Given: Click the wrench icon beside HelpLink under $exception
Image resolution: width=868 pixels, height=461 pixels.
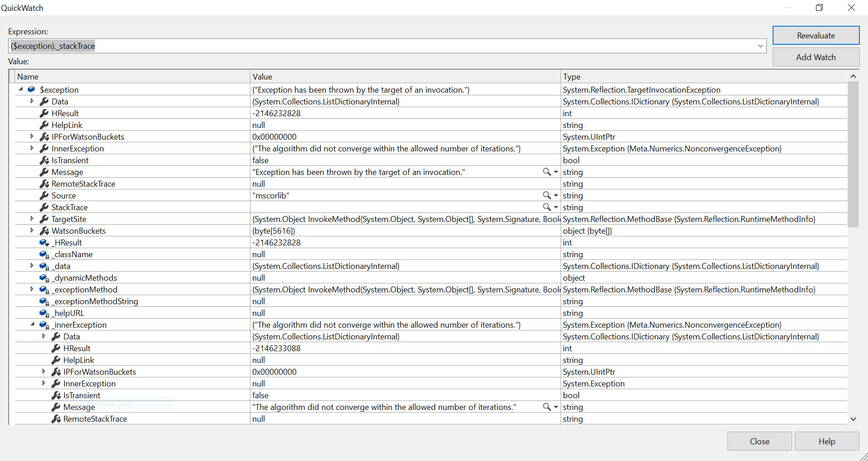Looking at the screenshot, I should point(44,125).
